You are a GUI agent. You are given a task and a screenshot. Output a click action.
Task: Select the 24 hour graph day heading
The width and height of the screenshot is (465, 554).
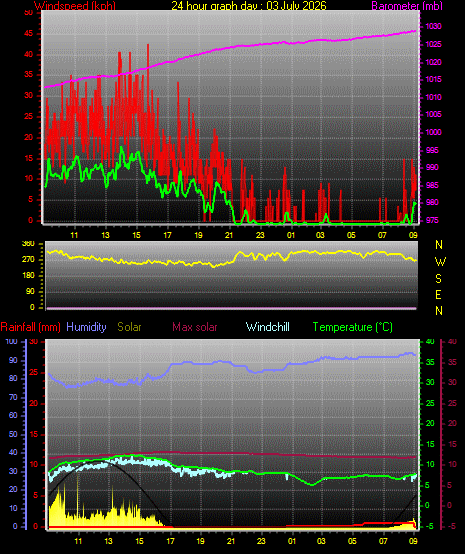coord(249,6)
